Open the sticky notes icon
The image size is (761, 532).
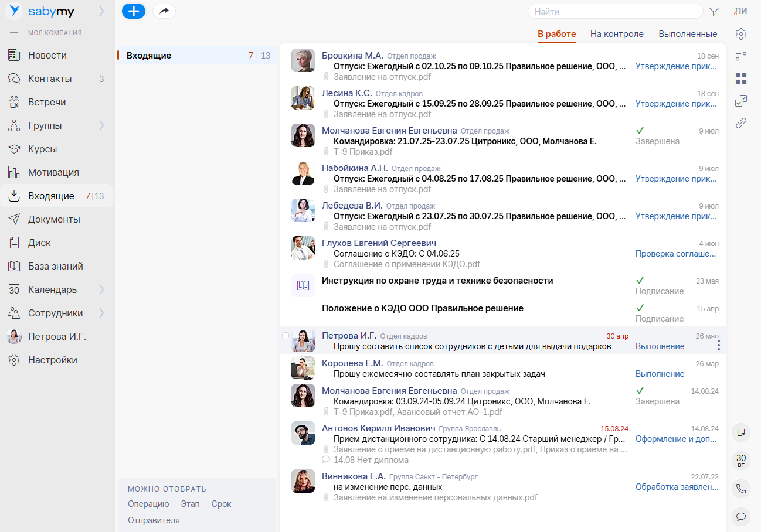click(741, 432)
